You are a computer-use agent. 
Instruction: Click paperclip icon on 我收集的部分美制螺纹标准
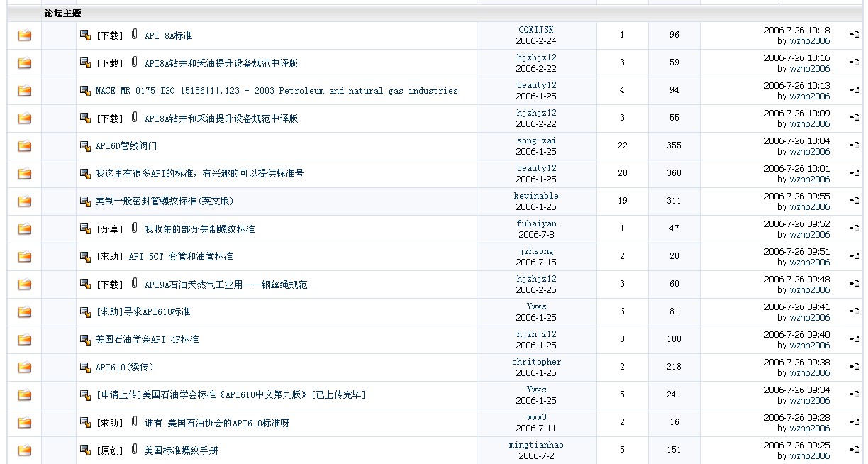click(134, 228)
